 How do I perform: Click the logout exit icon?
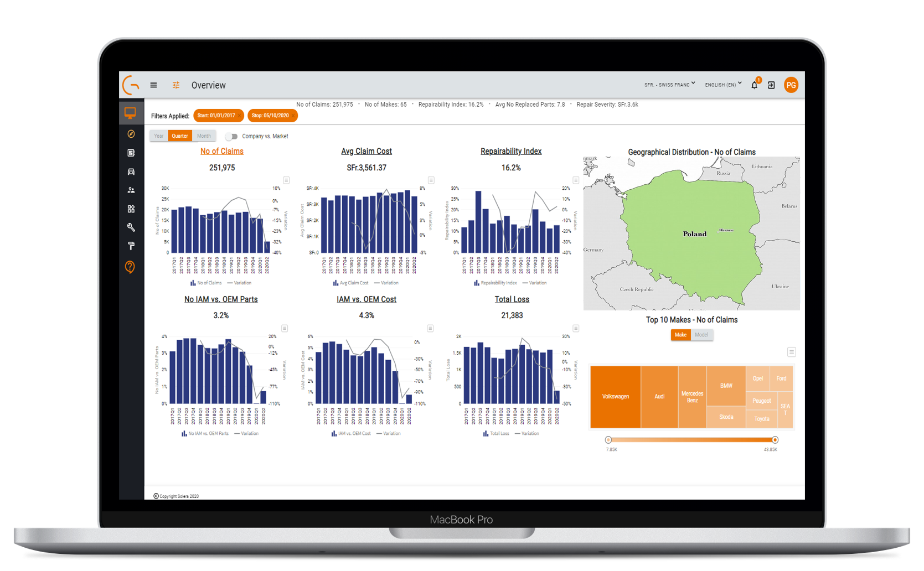(x=771, y=85)
